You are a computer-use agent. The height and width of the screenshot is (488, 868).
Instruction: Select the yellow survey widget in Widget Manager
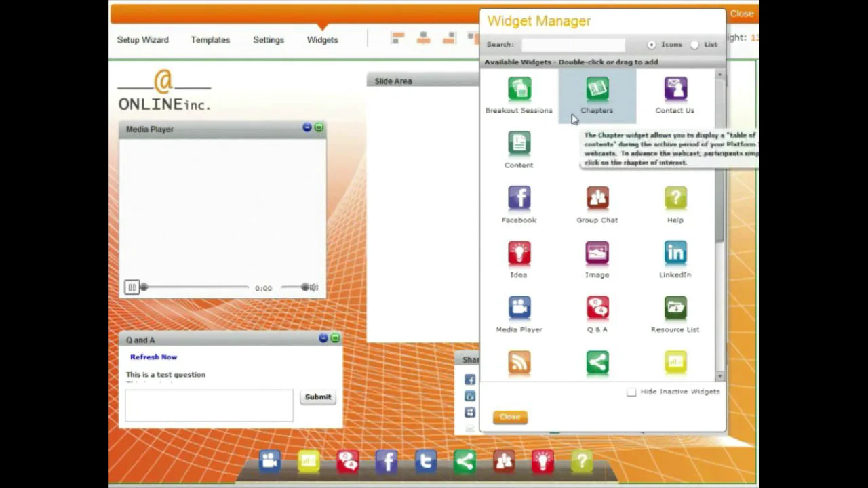[x=675, y=363]
